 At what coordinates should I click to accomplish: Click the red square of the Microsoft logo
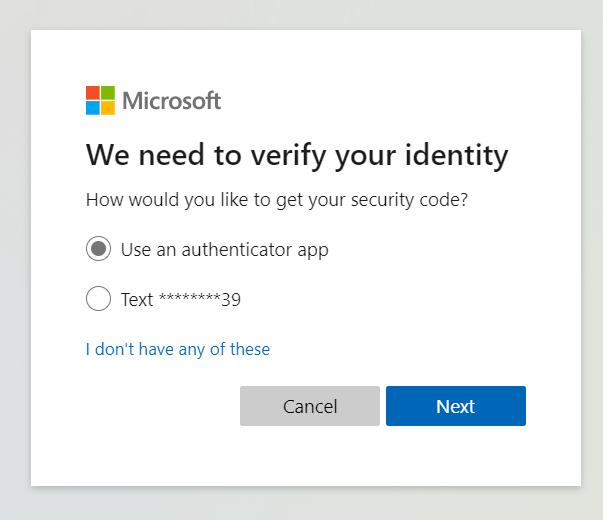pos(93,93)
